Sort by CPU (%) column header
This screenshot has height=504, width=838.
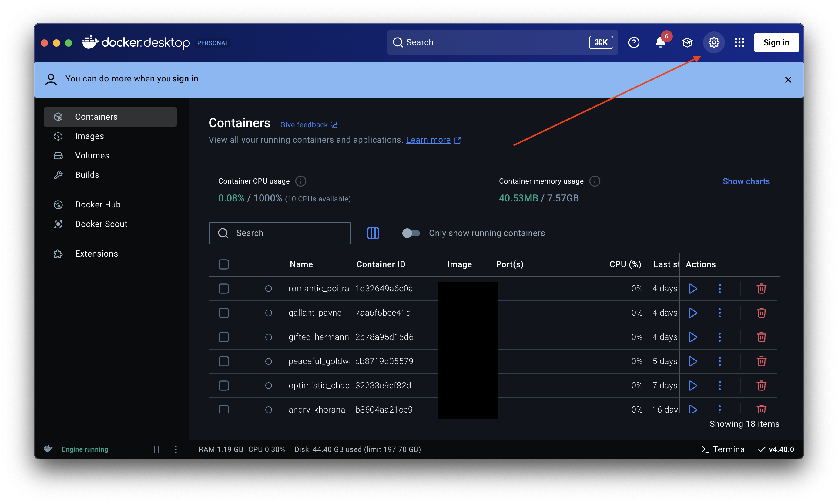[625, 264]
